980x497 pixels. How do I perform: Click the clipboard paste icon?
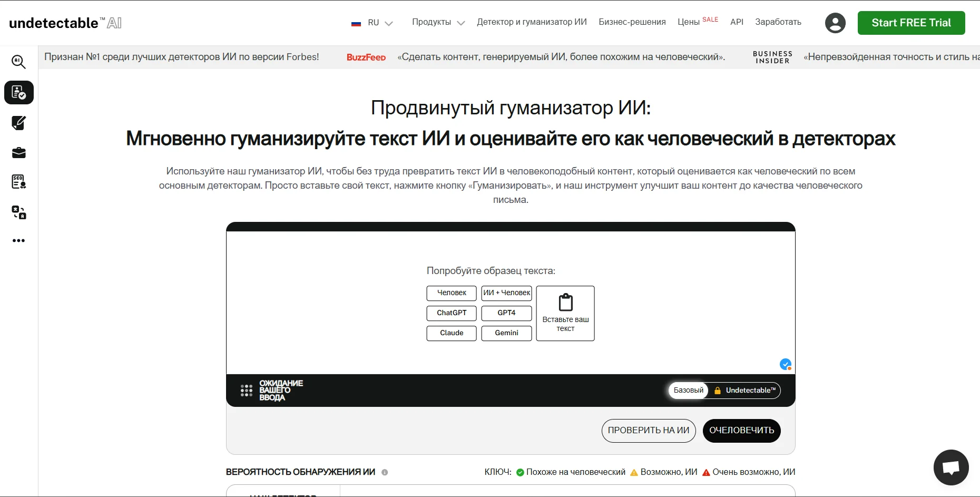coord(565,303)
